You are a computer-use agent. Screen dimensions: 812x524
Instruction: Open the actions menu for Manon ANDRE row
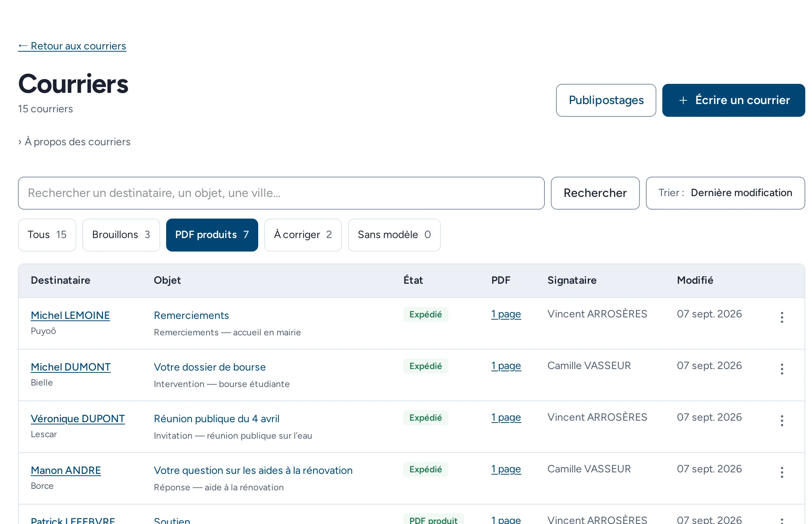pos(782,472)
